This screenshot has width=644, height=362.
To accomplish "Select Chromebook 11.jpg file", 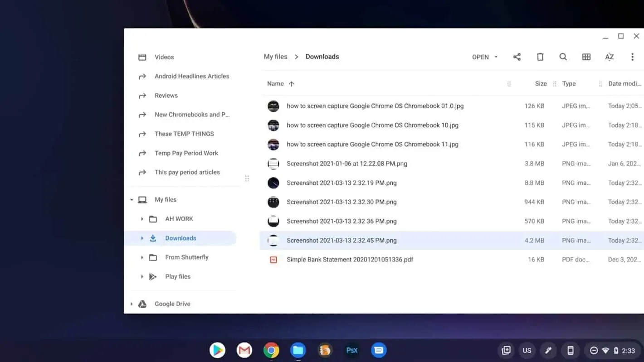I will [452, 144].
